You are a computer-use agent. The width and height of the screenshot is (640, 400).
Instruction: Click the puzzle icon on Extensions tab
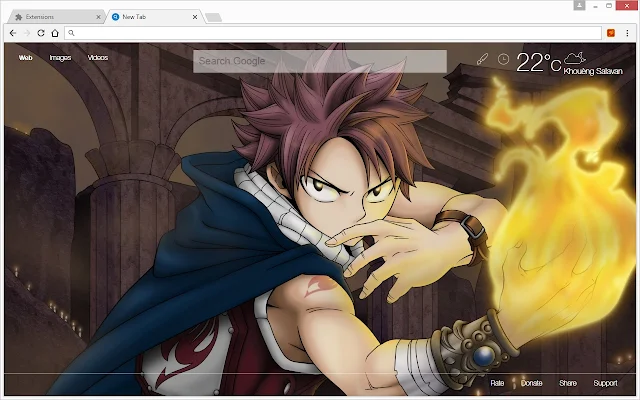18,17
